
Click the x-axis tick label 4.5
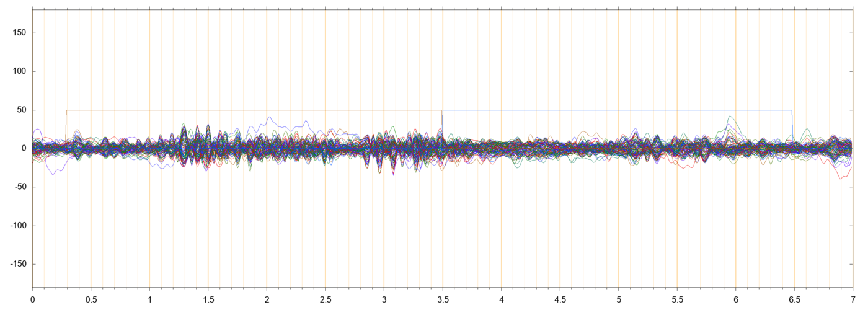tap(560, 299)
